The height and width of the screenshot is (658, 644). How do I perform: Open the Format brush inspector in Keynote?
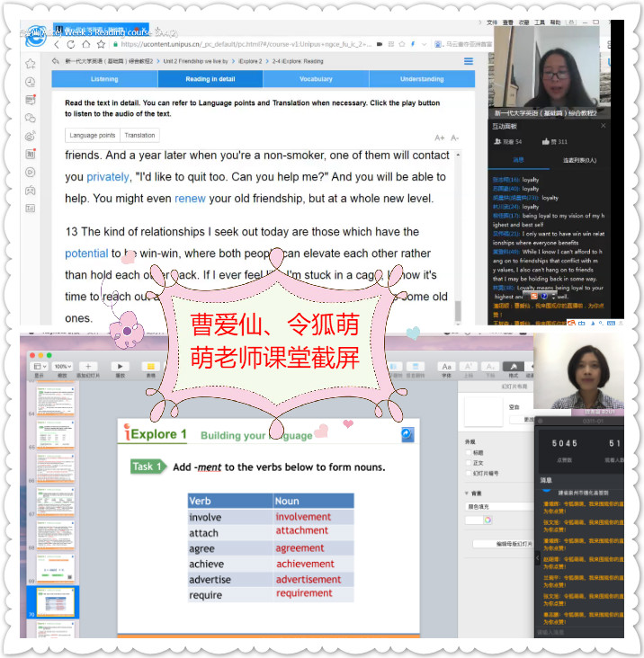coord(514,367)
